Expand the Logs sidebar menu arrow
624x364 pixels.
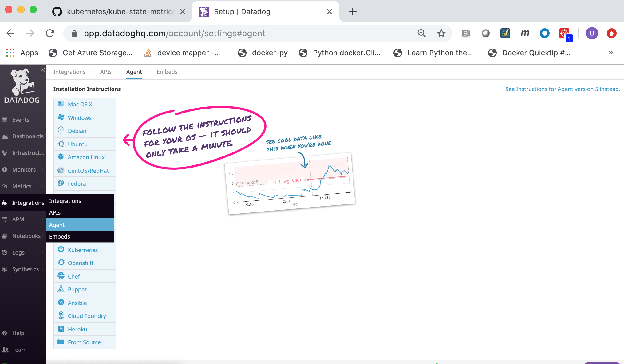click(42, 253)
